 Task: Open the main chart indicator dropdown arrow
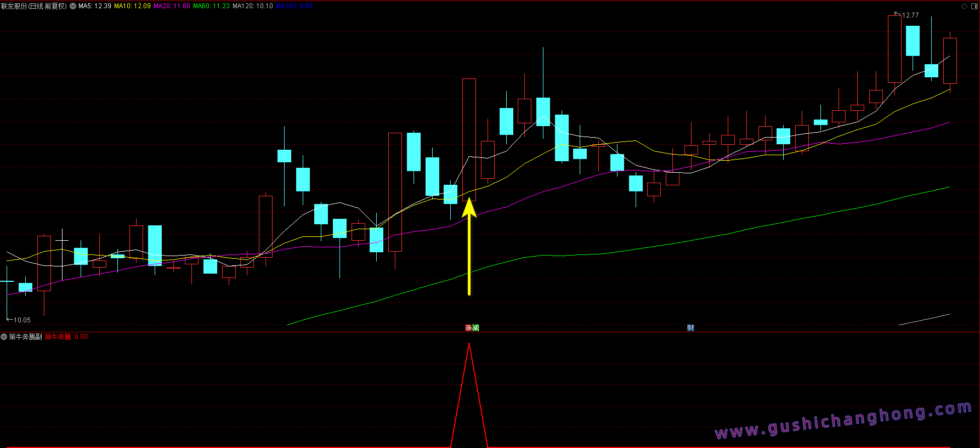[73, 6]
